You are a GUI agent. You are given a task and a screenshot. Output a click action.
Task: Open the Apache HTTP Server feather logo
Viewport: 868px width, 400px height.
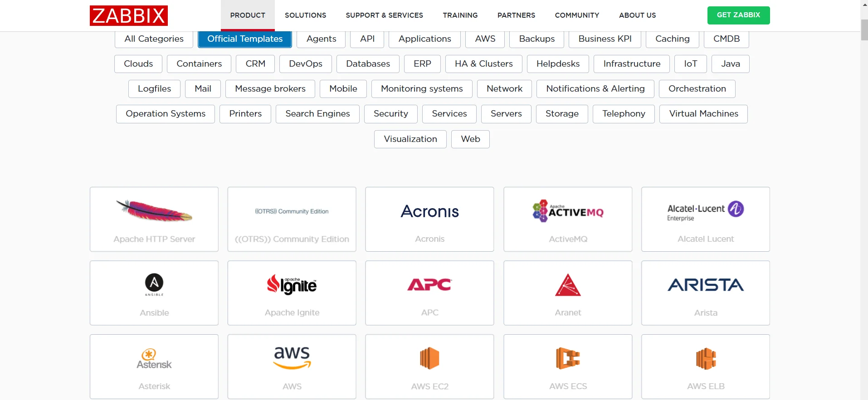coord(154,211)
